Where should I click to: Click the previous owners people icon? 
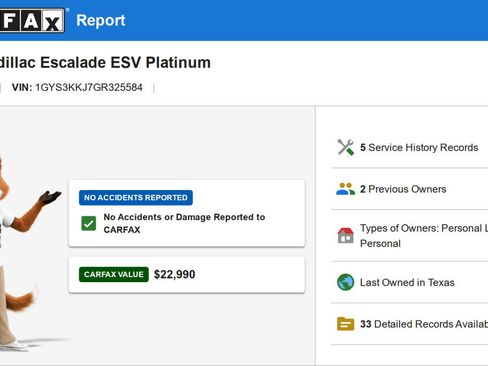click(345, 189)
